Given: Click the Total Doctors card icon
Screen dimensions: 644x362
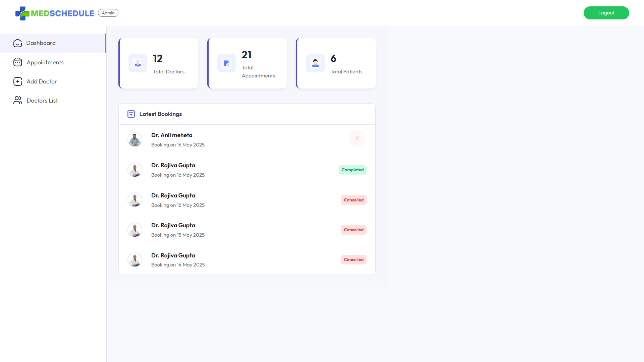Looking at the screenshot, I should (x=138, y=63).
